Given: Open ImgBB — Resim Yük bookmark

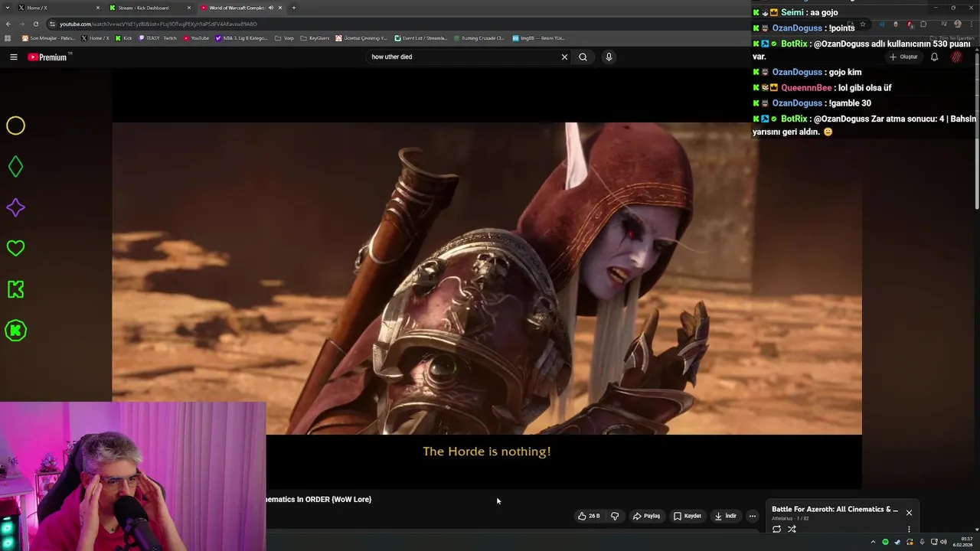Looking at the screenshot, I should pos(538,37).
